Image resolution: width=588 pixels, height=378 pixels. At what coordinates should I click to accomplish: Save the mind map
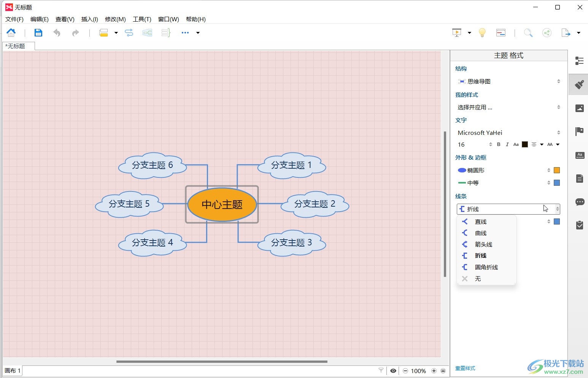point(38,33)
